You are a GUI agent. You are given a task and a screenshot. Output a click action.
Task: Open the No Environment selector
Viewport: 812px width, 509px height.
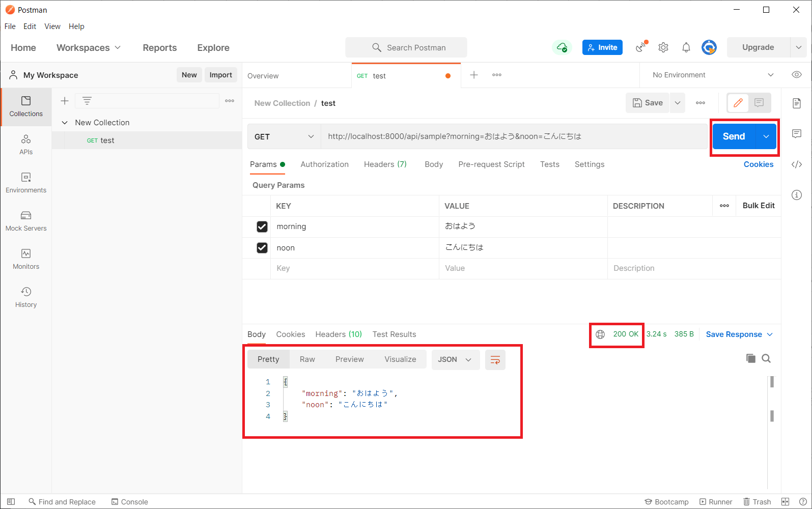(713, 75)
